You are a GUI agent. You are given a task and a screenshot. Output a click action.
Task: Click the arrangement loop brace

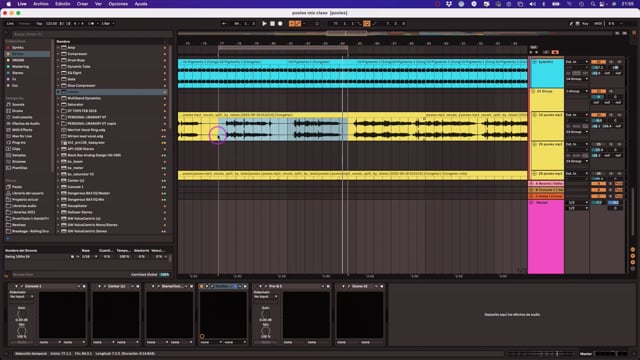pos(283,48)
